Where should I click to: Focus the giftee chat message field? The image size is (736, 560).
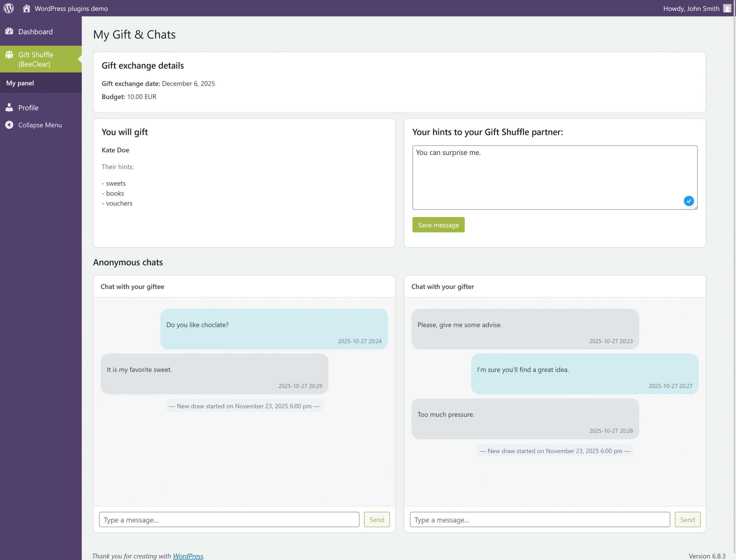229,519
